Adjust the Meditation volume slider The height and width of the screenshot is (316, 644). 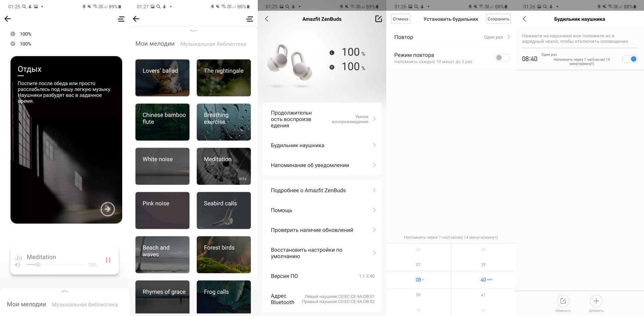pos(38,264)
